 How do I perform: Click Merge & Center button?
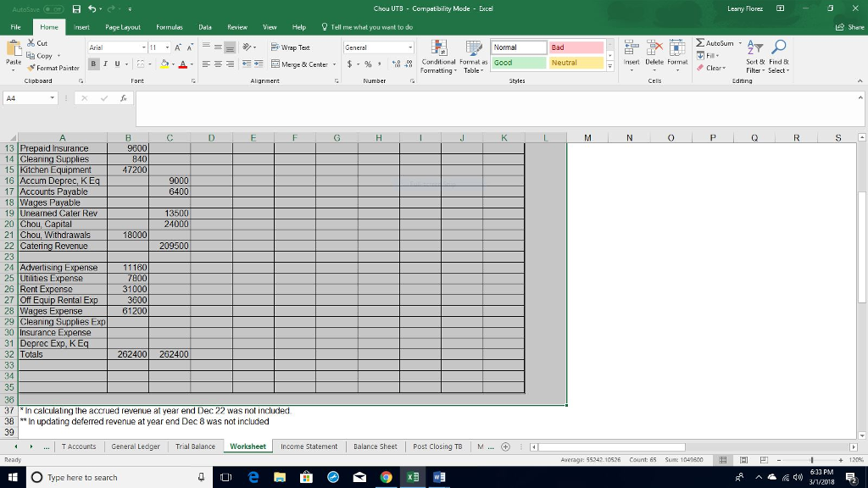(299, 64)
